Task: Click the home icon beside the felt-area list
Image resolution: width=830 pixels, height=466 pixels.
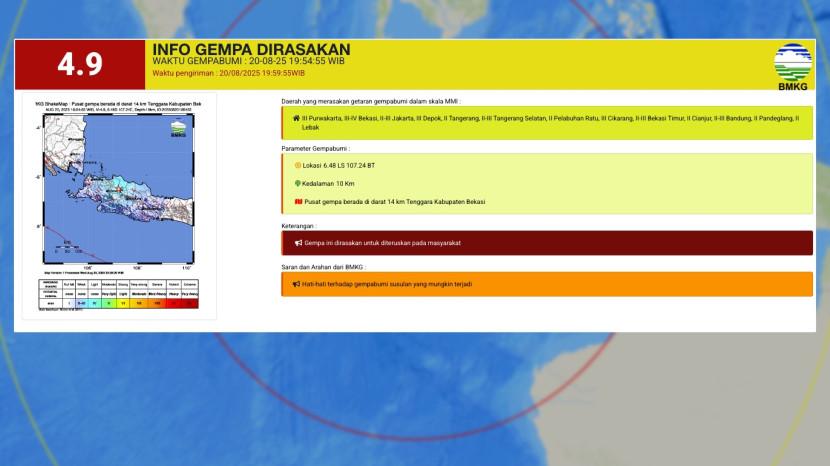Action: pos(296,118)
